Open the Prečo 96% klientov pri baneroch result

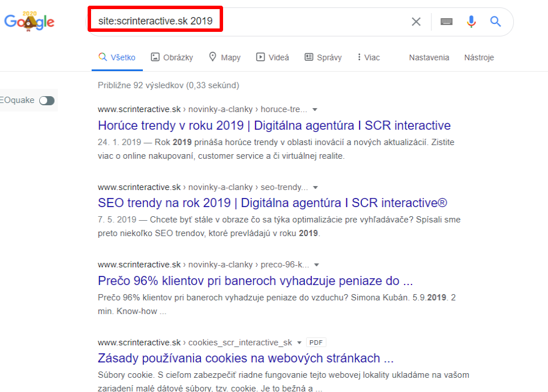tap(255, 281)
